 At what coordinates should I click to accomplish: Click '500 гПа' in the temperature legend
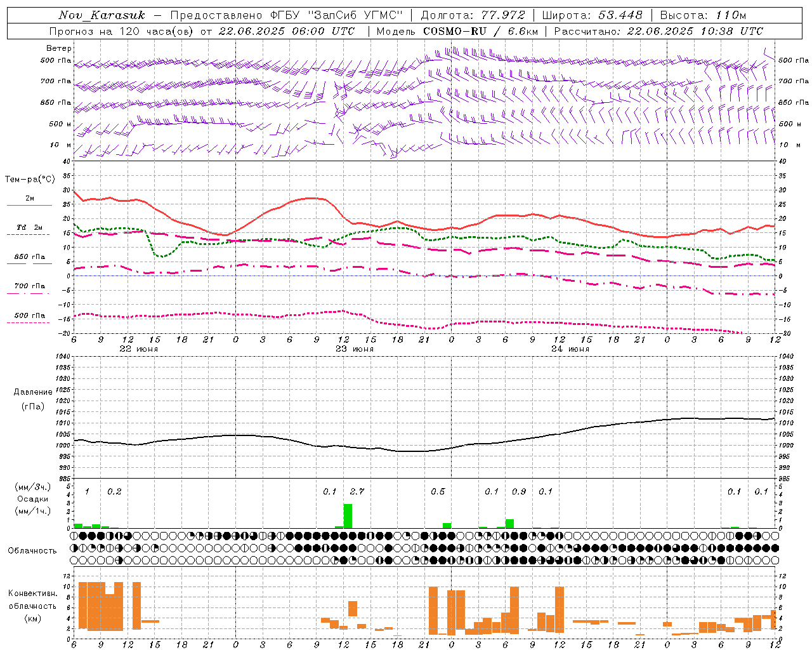pos(30,315)
